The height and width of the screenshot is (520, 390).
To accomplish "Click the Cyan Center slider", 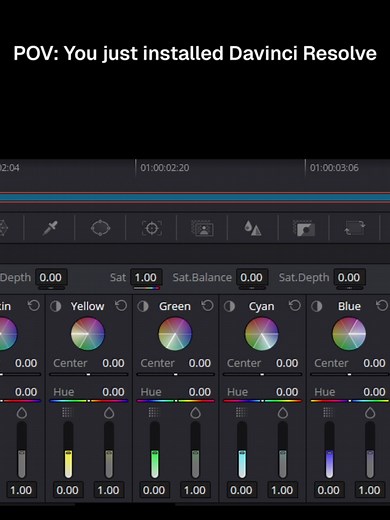I will point(262,374).
